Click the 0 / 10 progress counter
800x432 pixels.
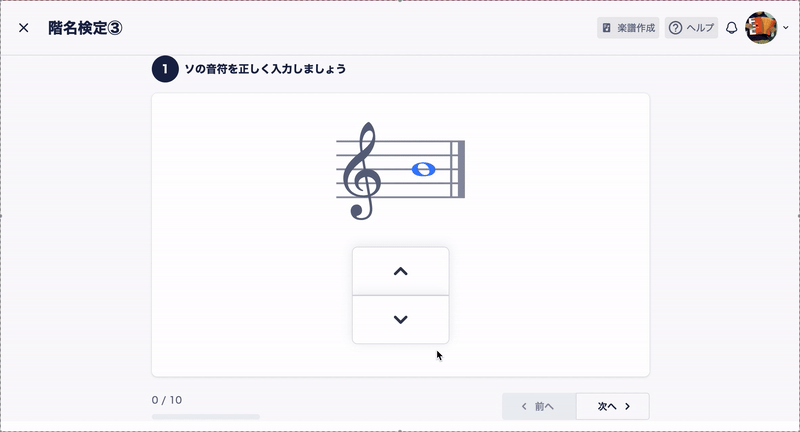pyautogui.click(x=167, y=400)
